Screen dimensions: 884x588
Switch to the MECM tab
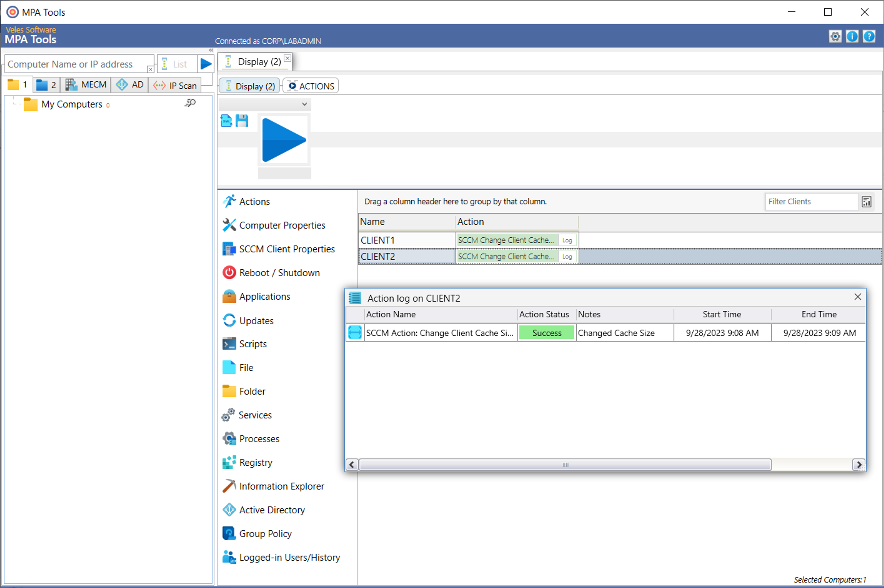point(86,85)
